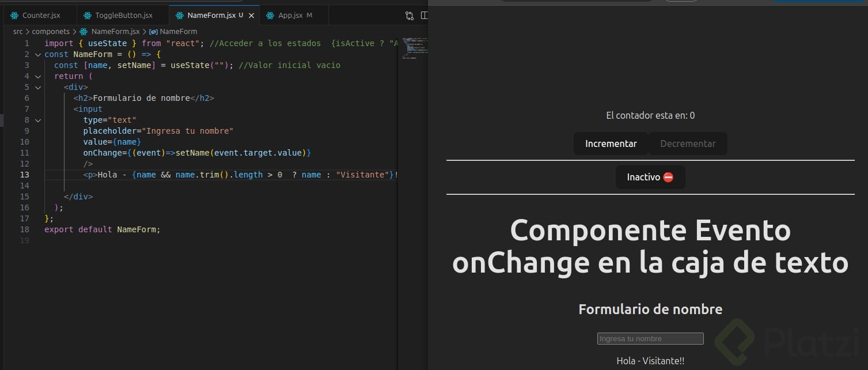Screen dimensions: 868x370
Task: Open the compare changes icon in editor toolbar
Action: [410, 16]
